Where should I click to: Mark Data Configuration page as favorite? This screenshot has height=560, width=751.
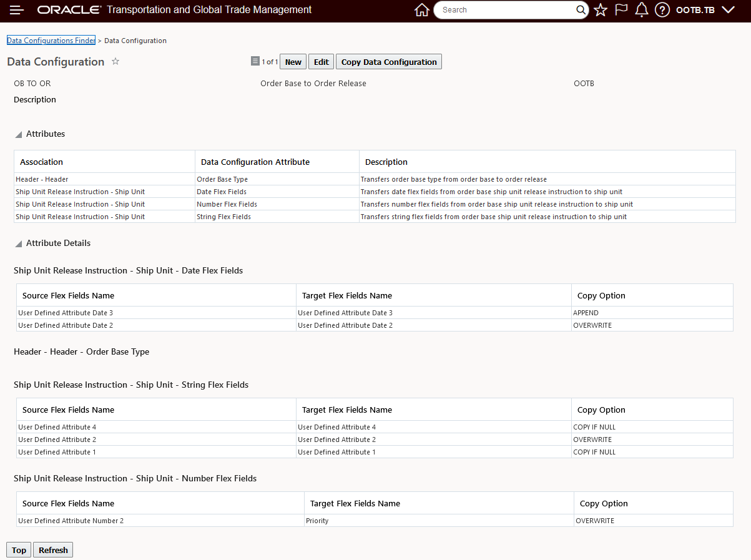click(115, 62)
